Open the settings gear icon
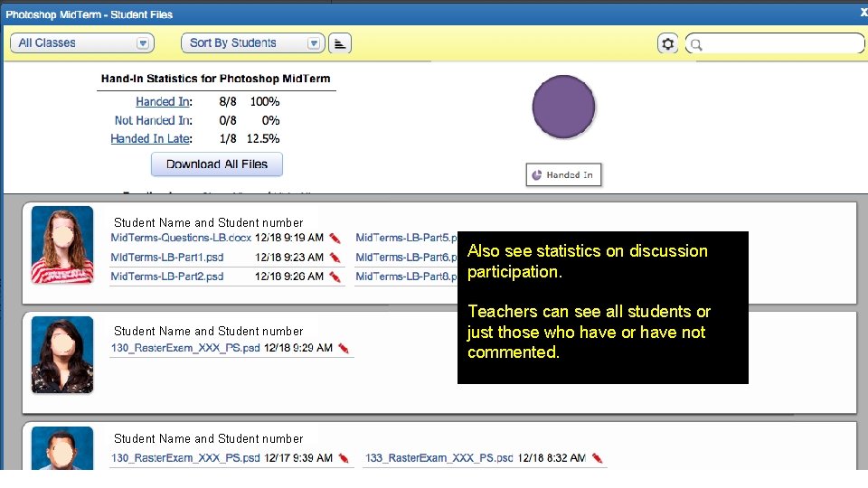 (x=667, y=43)
